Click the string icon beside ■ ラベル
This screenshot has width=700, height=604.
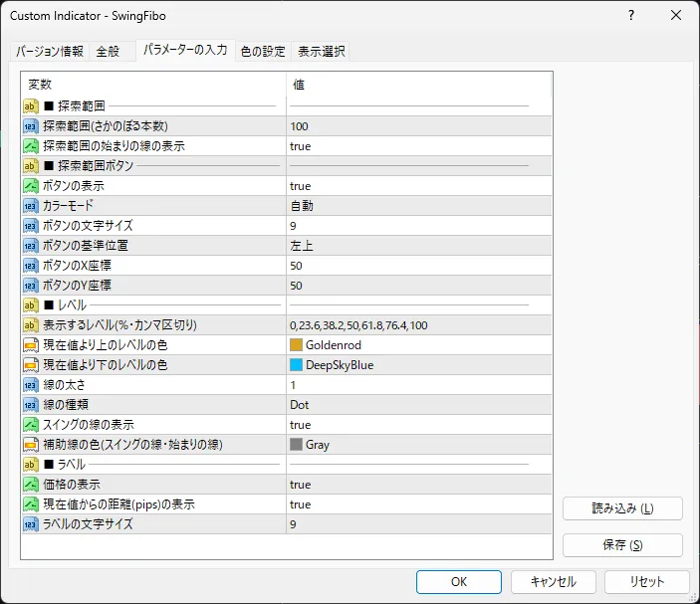coord(30,465)
